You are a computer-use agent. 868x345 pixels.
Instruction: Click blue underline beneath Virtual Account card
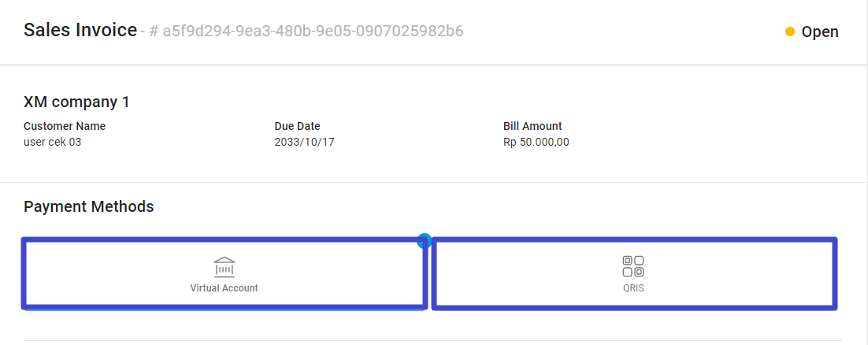tap(224, 310)
